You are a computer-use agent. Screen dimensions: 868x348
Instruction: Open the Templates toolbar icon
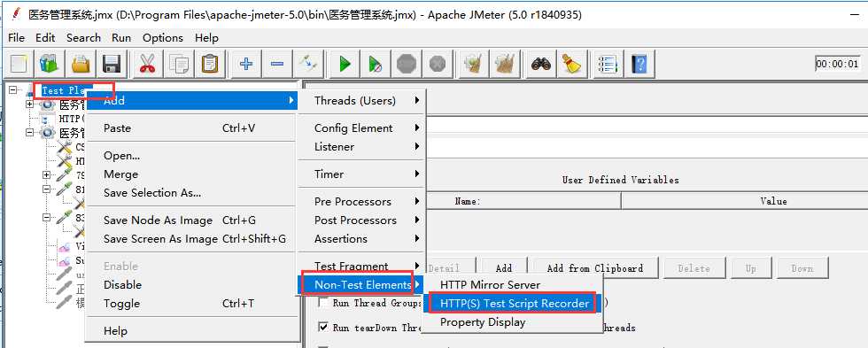pyautogui.click(x=50, y=64)
